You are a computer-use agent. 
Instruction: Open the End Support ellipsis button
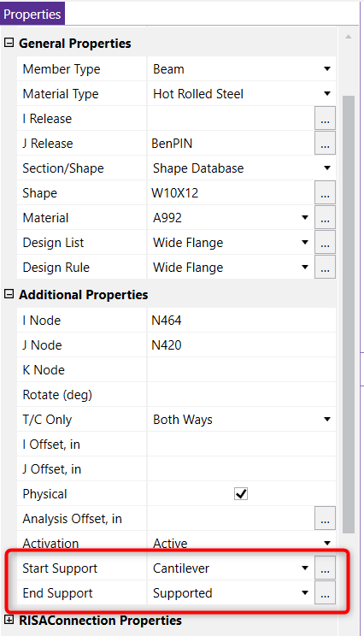click(325, 592)
